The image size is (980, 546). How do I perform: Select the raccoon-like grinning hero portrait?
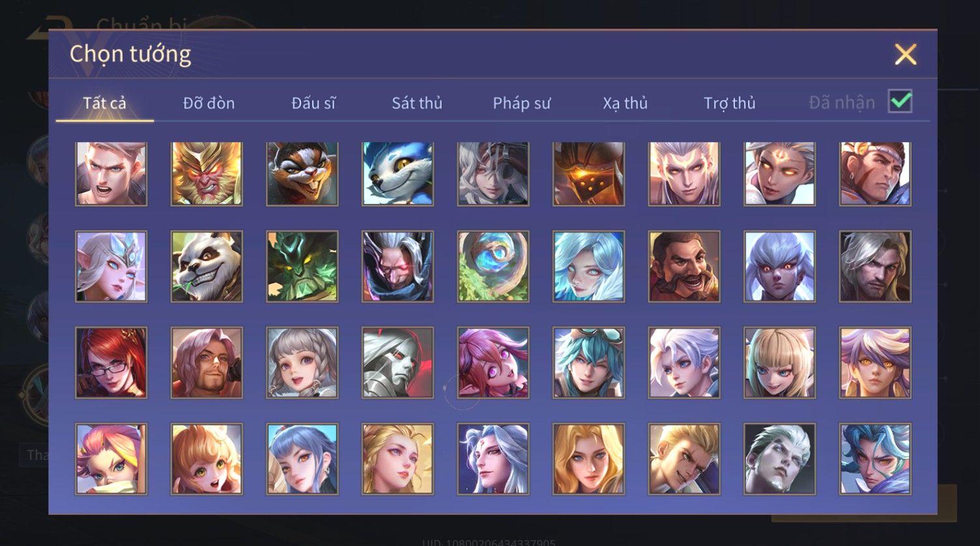[x=302, y=174]
